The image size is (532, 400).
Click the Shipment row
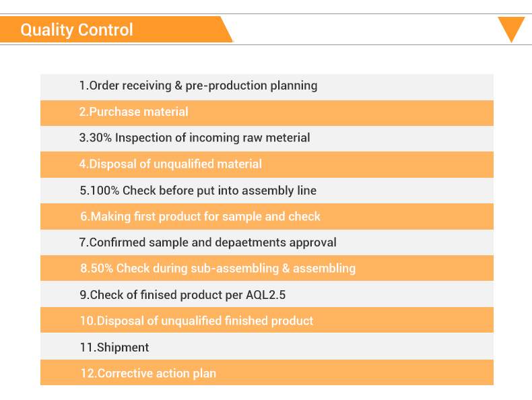tap(267, 346)
